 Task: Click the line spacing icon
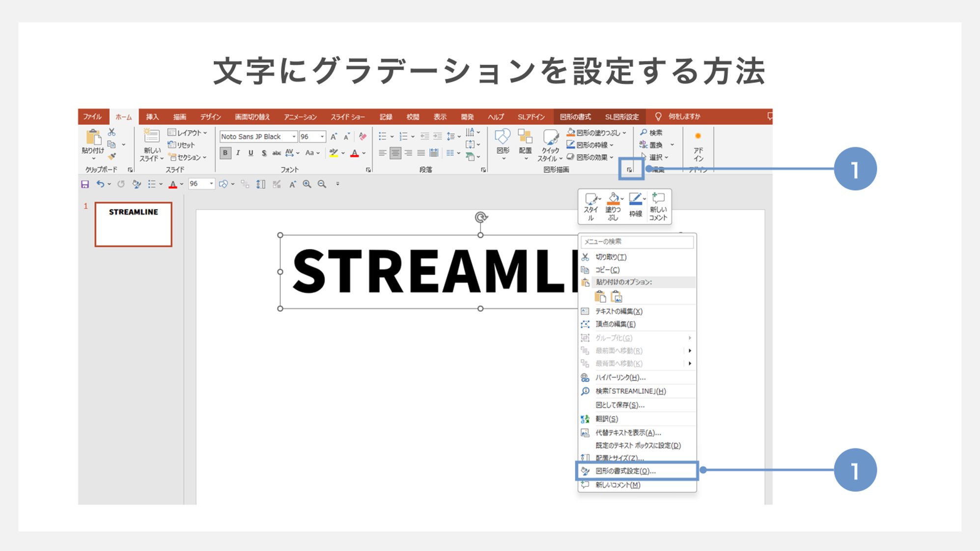point(450,137)
